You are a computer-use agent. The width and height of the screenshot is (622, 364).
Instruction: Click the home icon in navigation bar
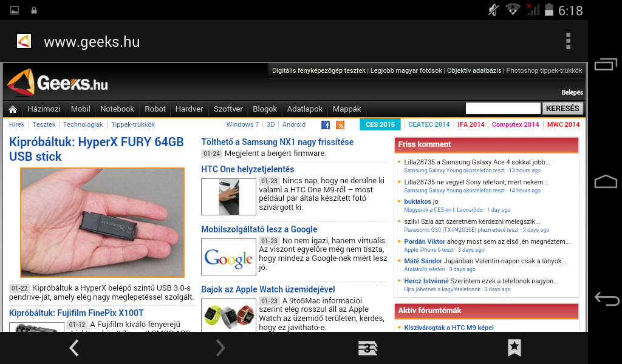[13, 109]
